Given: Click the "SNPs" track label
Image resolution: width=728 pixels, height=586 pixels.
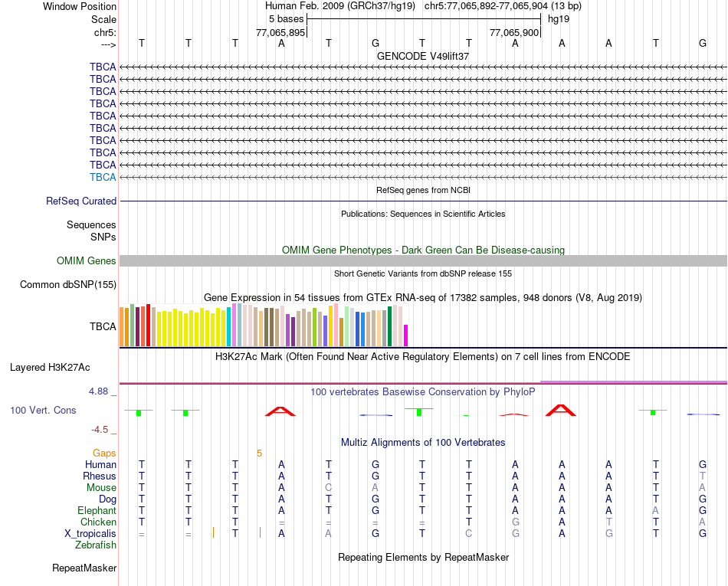Looking at the screenshot, I should coord(103,237).
